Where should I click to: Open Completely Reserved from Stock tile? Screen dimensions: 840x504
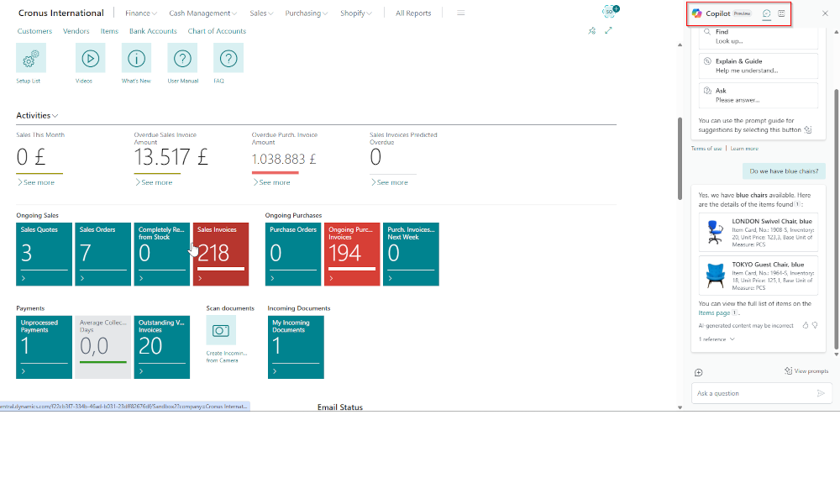[x=162, y=254]
